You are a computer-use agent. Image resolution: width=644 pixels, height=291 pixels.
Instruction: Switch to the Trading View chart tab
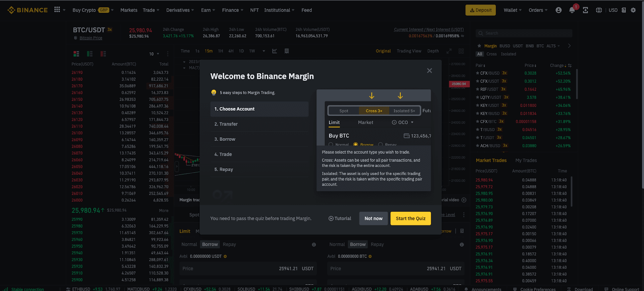tap(409, 51)
